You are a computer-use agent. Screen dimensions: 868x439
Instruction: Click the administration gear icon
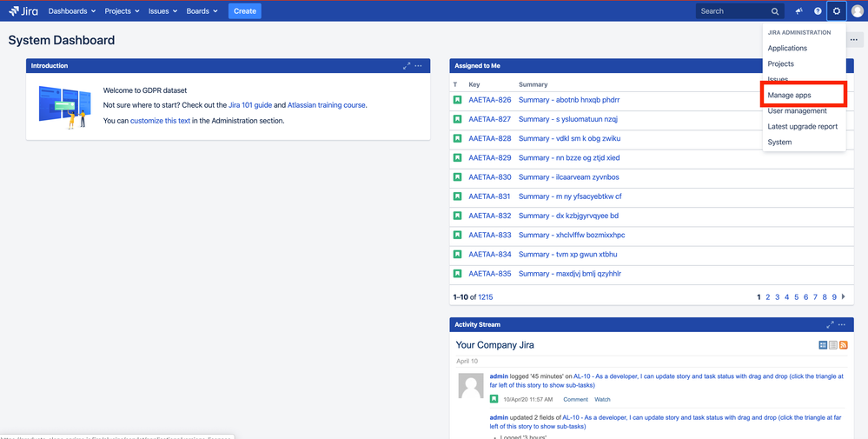[837, 11]
